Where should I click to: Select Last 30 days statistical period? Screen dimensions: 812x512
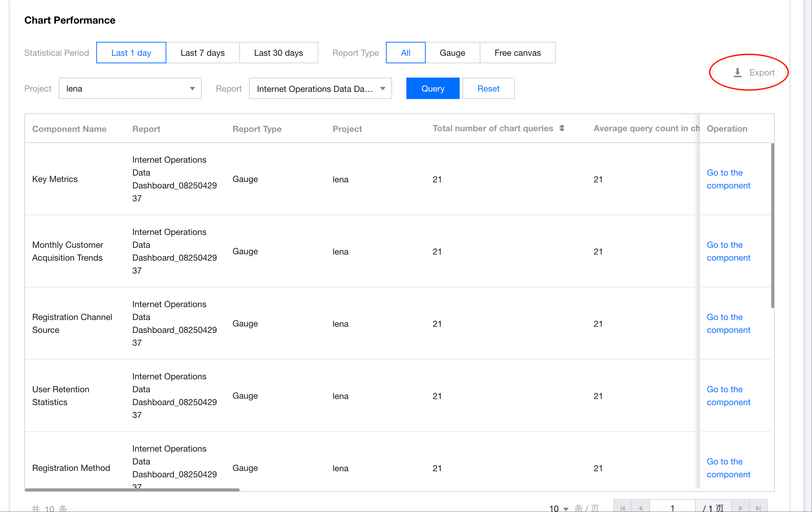[x=278, y=53]
